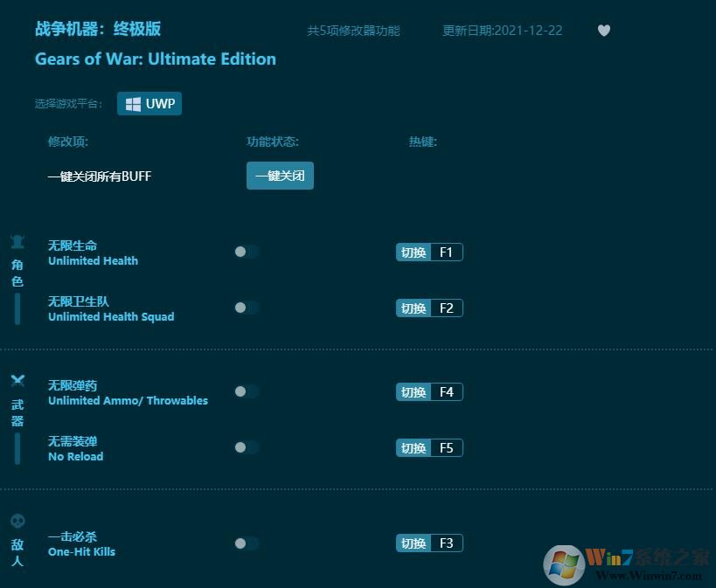The image size is (716, 588).
Task: Click the 一键关闭 button
Action: 280,176
